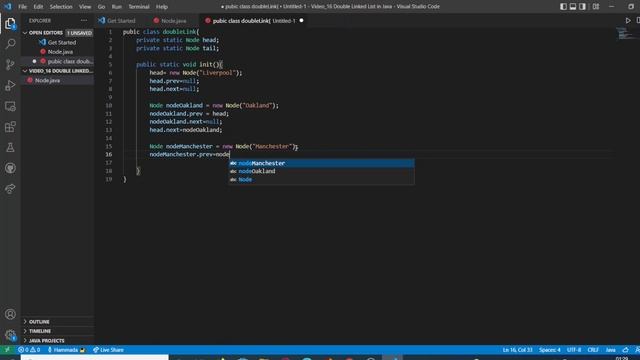The height and width of the screenshot is (360, 640).
Task: Expand the Timeline section
Action: pos(58,331)
